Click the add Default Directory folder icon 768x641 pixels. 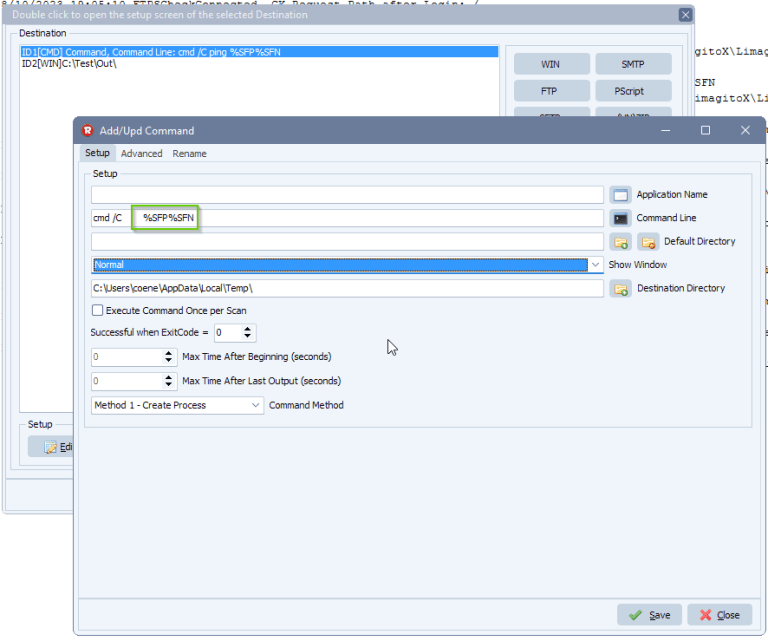point(620,242)
